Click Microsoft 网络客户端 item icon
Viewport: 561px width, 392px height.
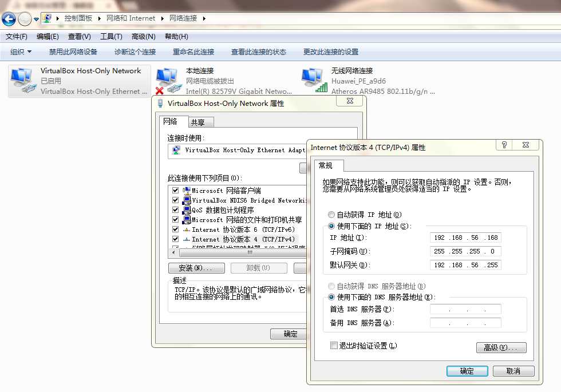[x=187, y=190]
